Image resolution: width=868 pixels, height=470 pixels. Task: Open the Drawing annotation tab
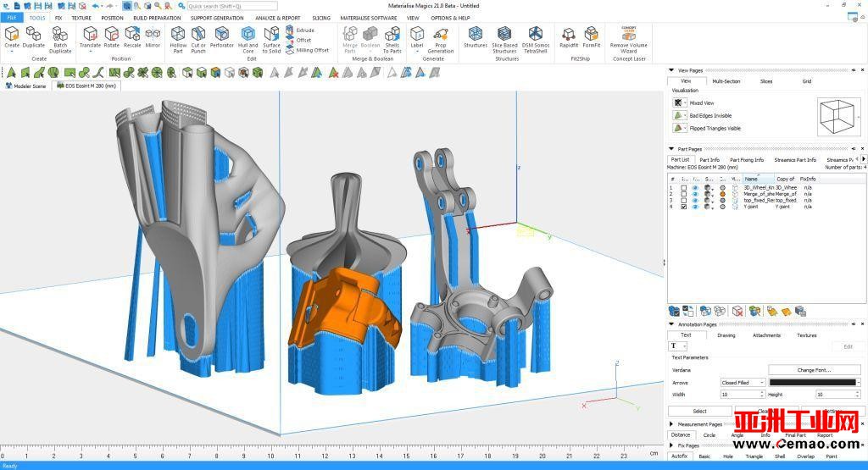(726, 335)
